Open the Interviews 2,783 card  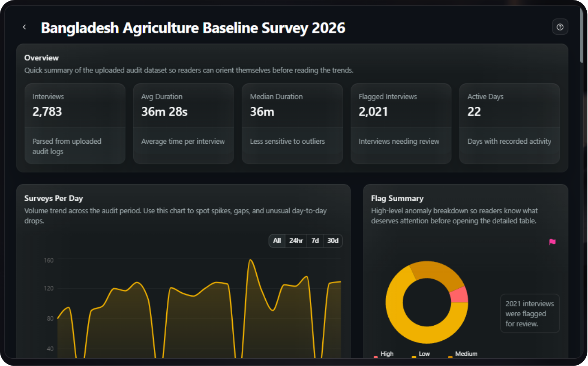[75, 124]
